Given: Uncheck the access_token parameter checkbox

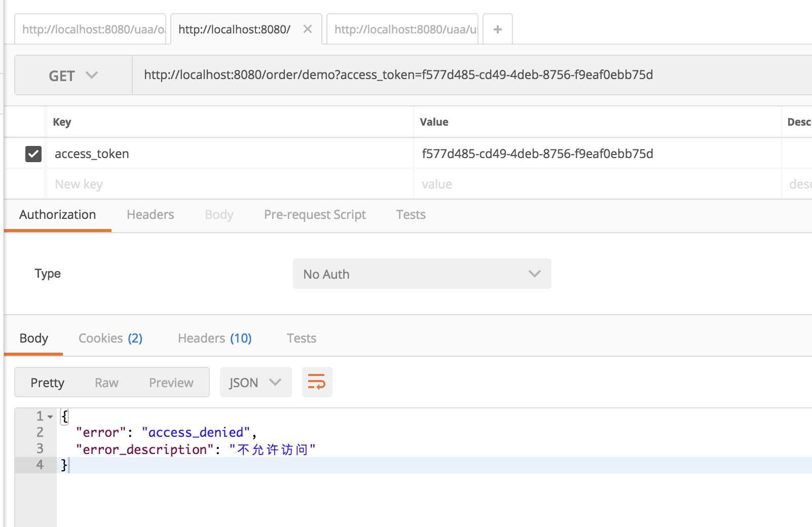Looking at the screenshot, I should click(33, 154).
